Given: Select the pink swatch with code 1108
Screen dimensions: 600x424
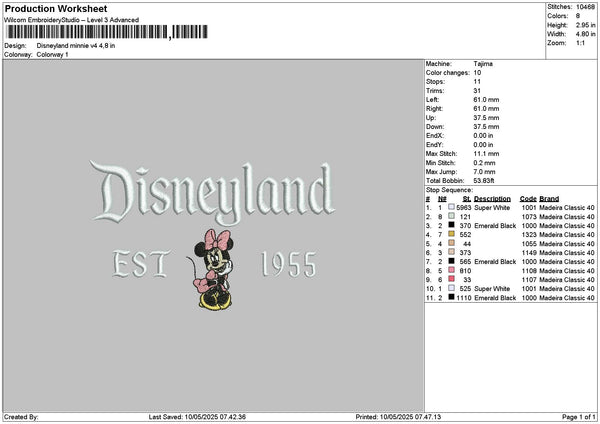Looking at the screenshot, I should coord(452,270).
